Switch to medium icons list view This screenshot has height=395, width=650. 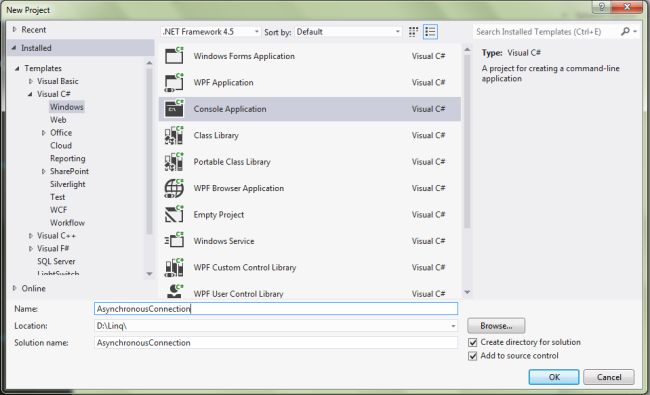coord(430,32)
